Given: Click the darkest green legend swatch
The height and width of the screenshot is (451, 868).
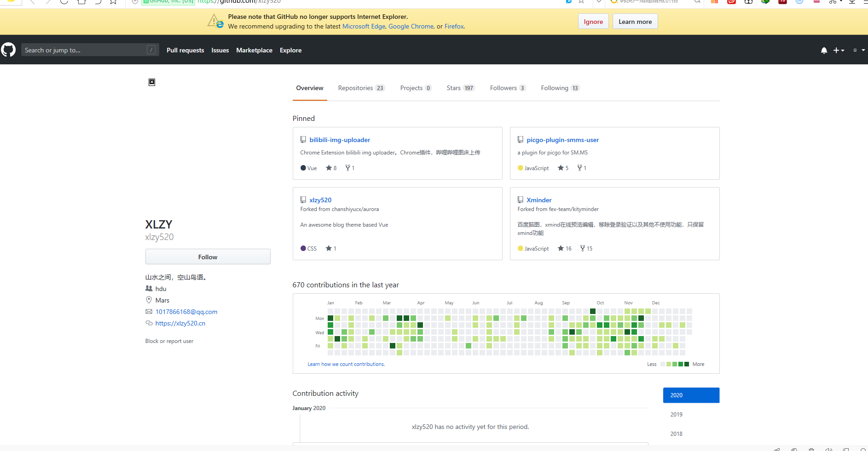Looking at the screenshot, I should [687, 364].
